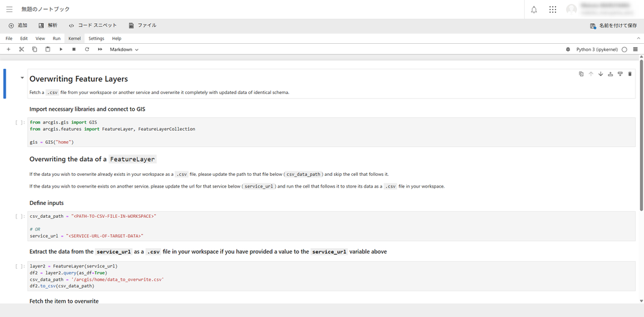Click the 名前を付けて保存 button
Viewport: 644px width, 317px height.
(614, 26)
